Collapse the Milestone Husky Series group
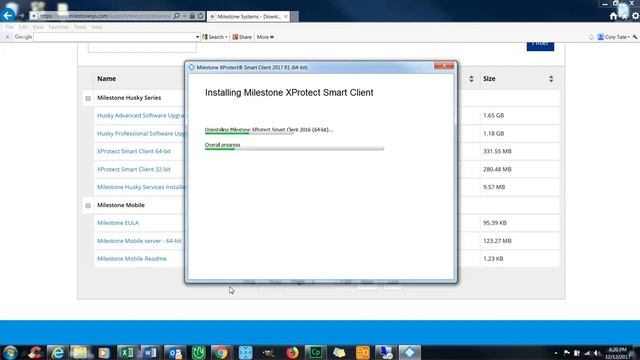The width and height of the screenshot is (640, 360). point(88,98)
